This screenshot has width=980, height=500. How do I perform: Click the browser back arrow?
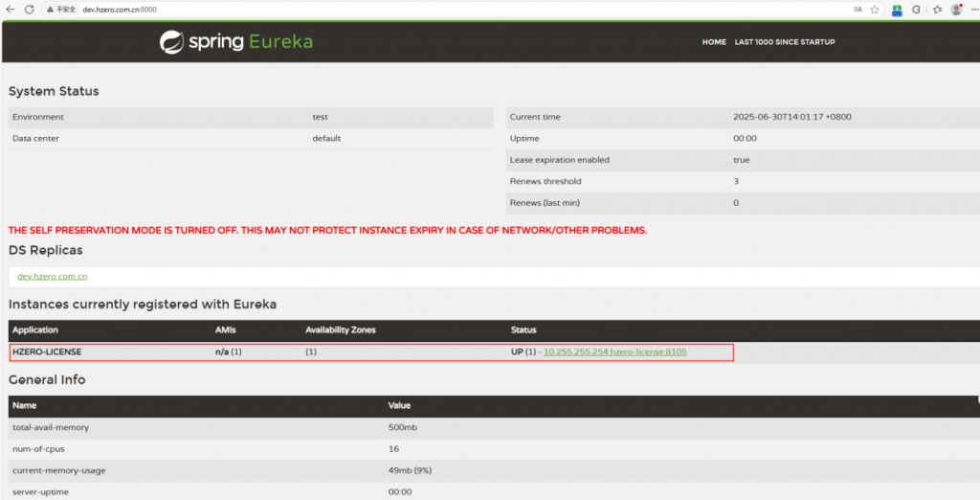10,9
